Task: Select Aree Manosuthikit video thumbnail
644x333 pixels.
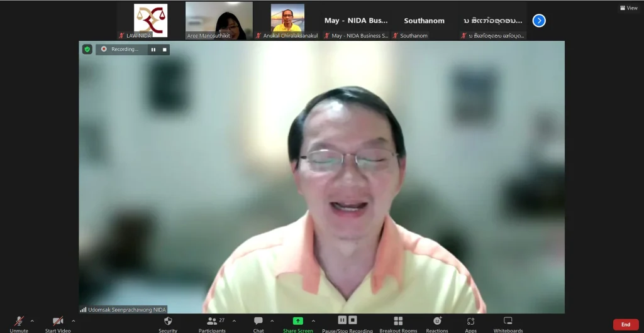Action: click(219, 21)
